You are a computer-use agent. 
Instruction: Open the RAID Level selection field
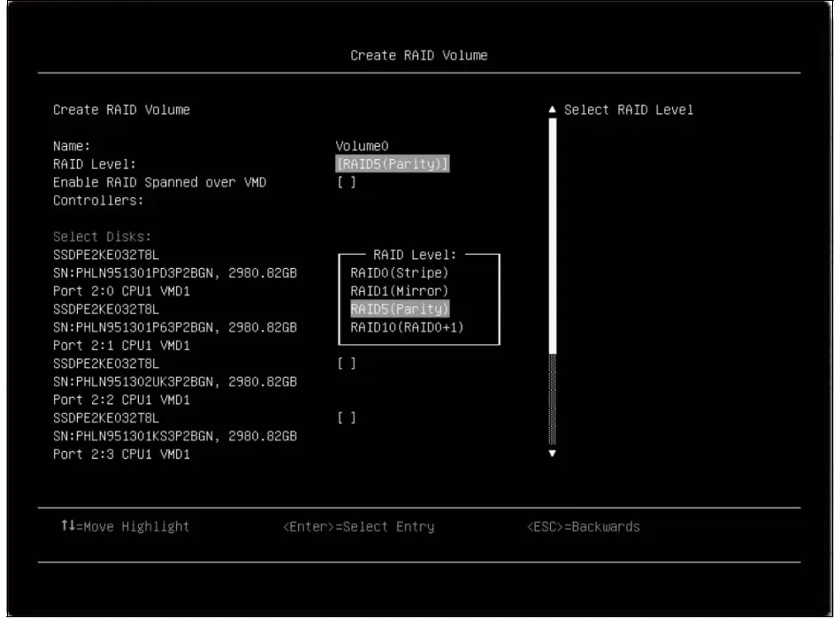(x=392, y=164)
